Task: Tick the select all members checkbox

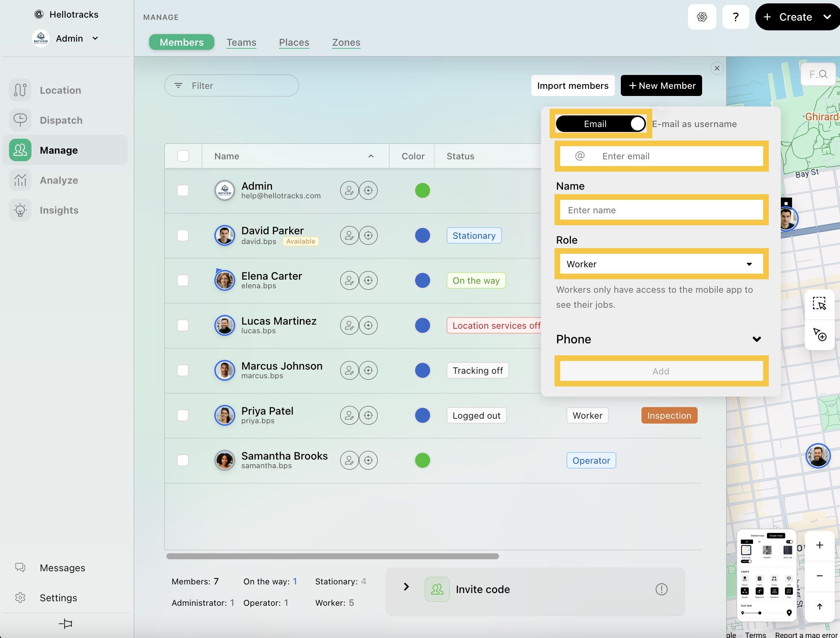Action: (x=183, y=156)
